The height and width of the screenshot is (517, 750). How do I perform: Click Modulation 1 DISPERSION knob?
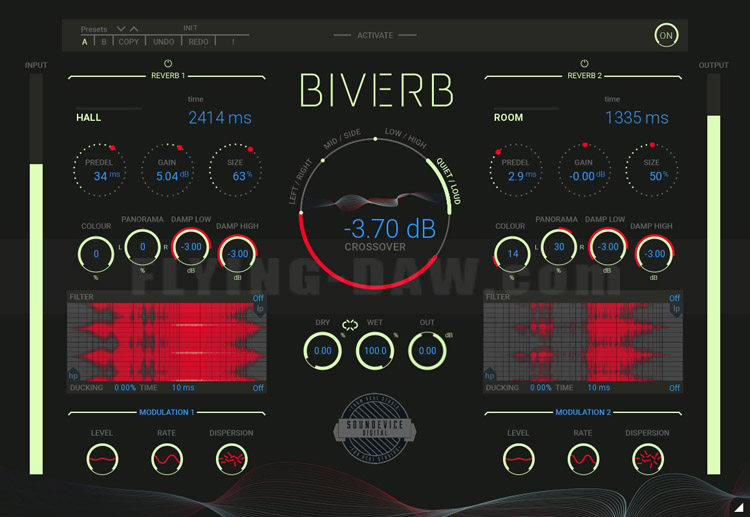[232, 459]
